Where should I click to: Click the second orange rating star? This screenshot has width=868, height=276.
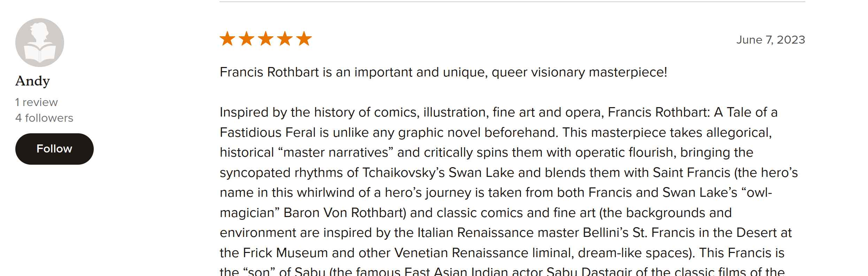pyautogui.click(x=247, y=38)
